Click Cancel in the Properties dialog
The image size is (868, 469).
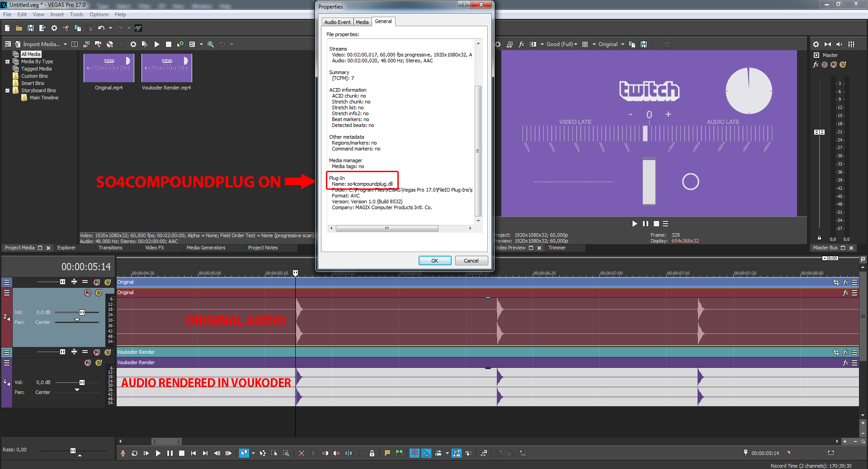[471, 261]
